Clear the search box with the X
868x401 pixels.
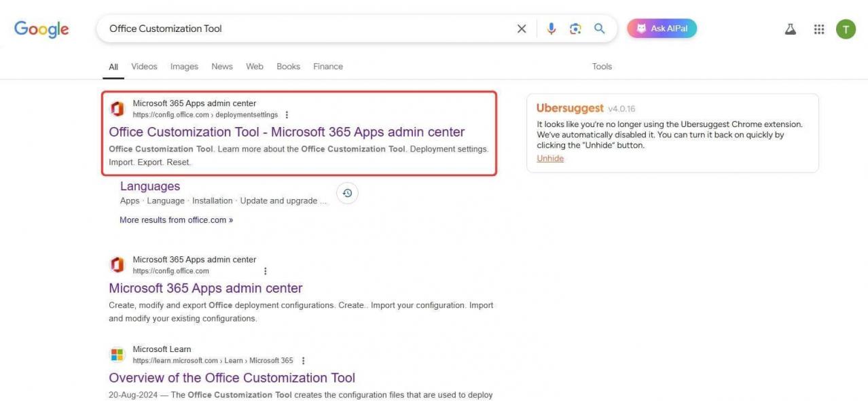click(x=521, y=28)
